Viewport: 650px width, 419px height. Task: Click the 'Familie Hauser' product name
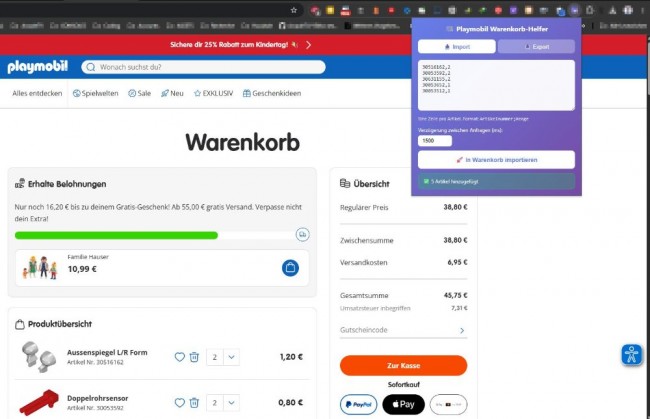pos(88,257)
